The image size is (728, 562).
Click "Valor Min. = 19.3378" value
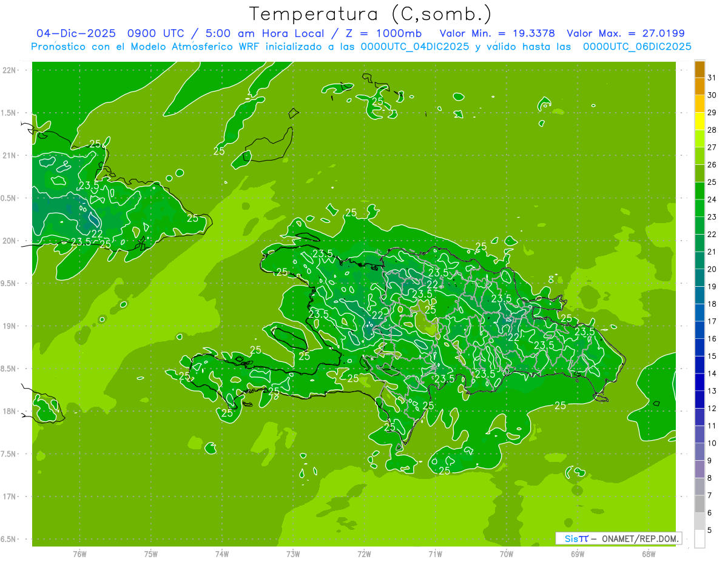tap(498, 33)
